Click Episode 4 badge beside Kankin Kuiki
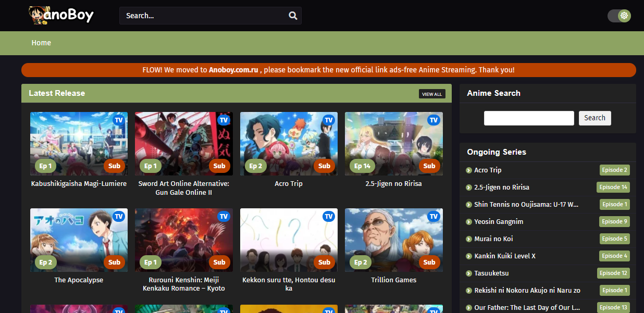This screenshot has width=644, height=313. (x=615, y=256)
